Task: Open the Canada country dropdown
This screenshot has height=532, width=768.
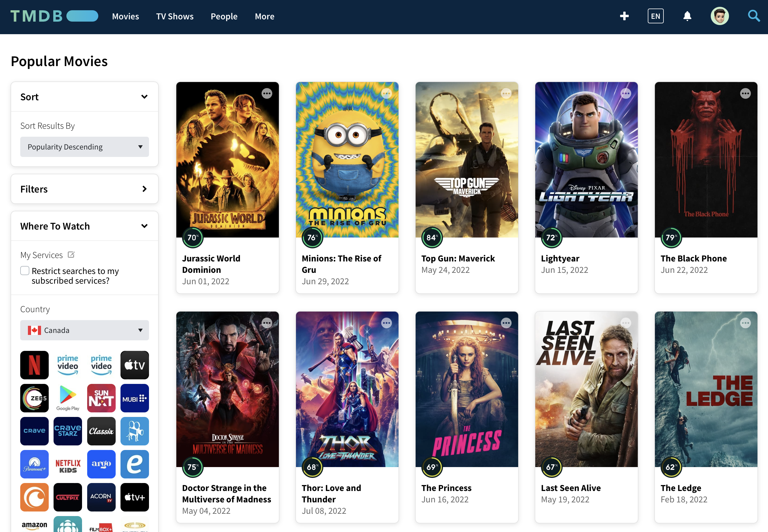Action: (x=84, y=330)
